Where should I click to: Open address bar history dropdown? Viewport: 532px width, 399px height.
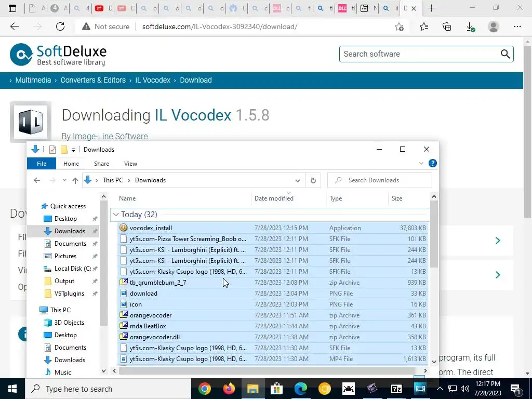click(298, 180)
